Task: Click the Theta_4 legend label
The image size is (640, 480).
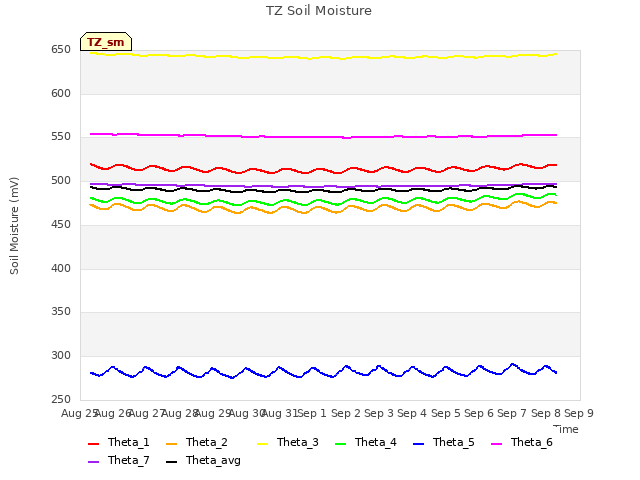Action: (x=376, y=442)
